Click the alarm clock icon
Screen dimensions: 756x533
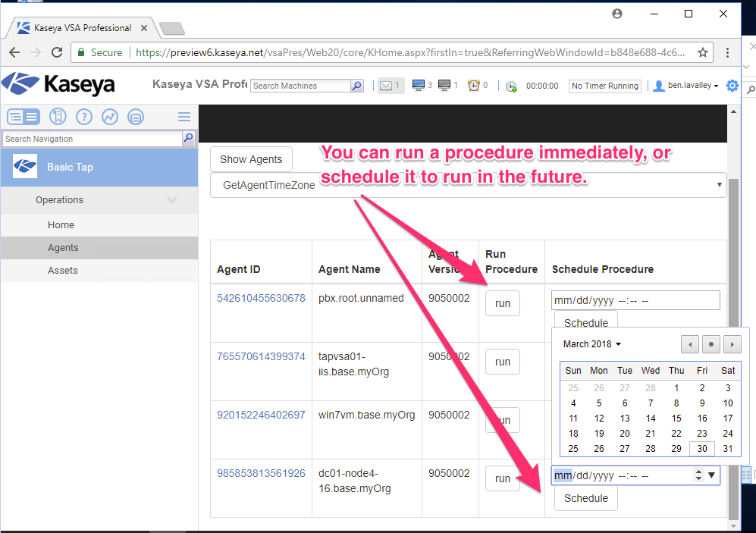(474, 86)
